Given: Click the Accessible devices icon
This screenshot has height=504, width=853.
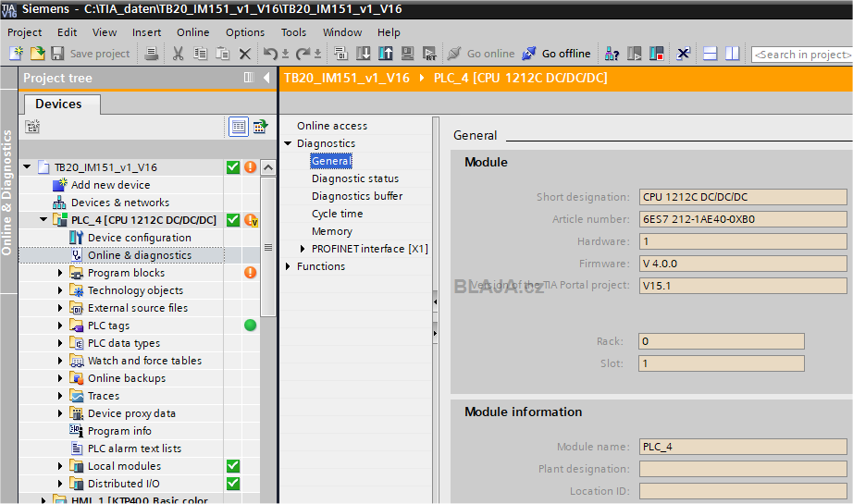Looking at the screenshot, I should pyautogui.click(x=612, y=54).
